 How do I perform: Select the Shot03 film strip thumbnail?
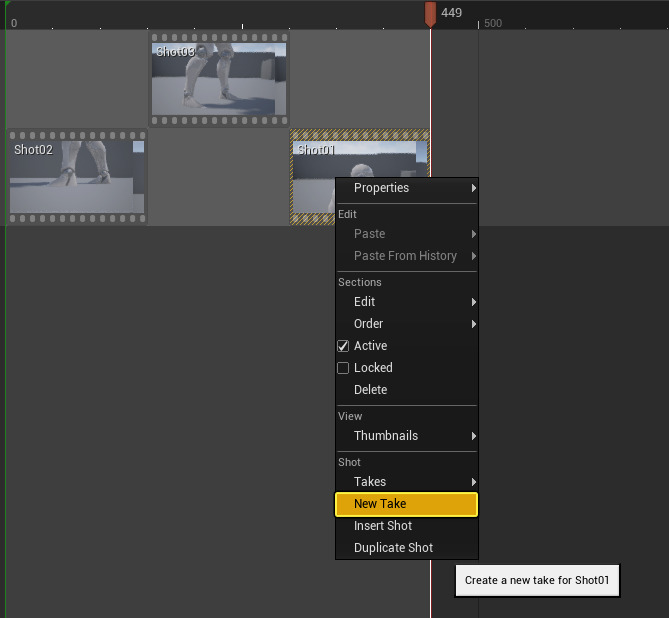pos(219,79)
